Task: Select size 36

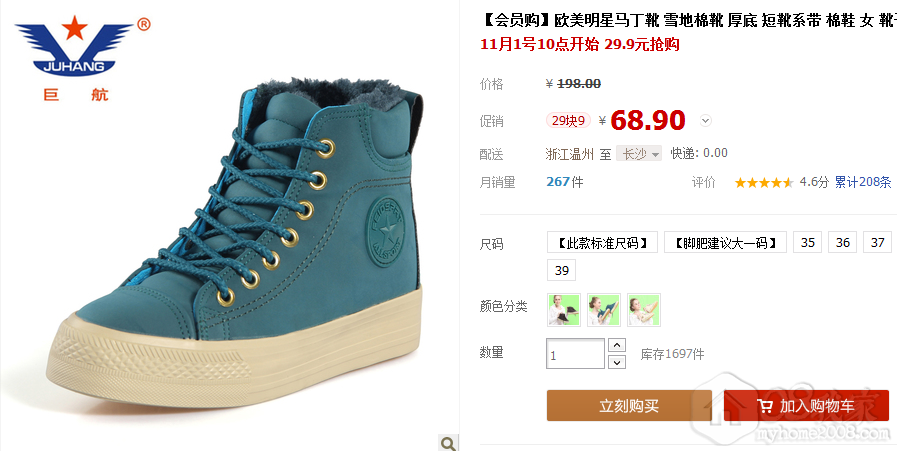Action: click(843, 242)
